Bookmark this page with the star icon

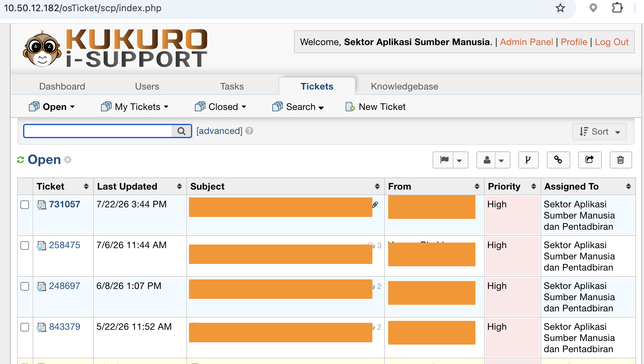tap(560, 8)
